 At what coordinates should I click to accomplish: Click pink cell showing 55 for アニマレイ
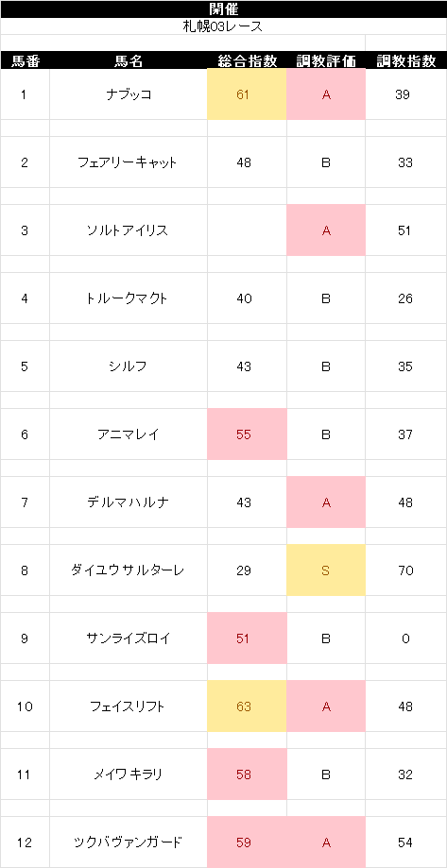247,434
